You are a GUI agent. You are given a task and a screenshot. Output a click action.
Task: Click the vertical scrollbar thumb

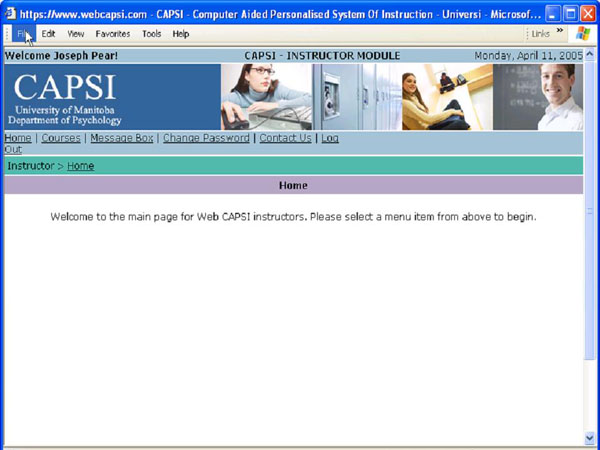[590, 210]
